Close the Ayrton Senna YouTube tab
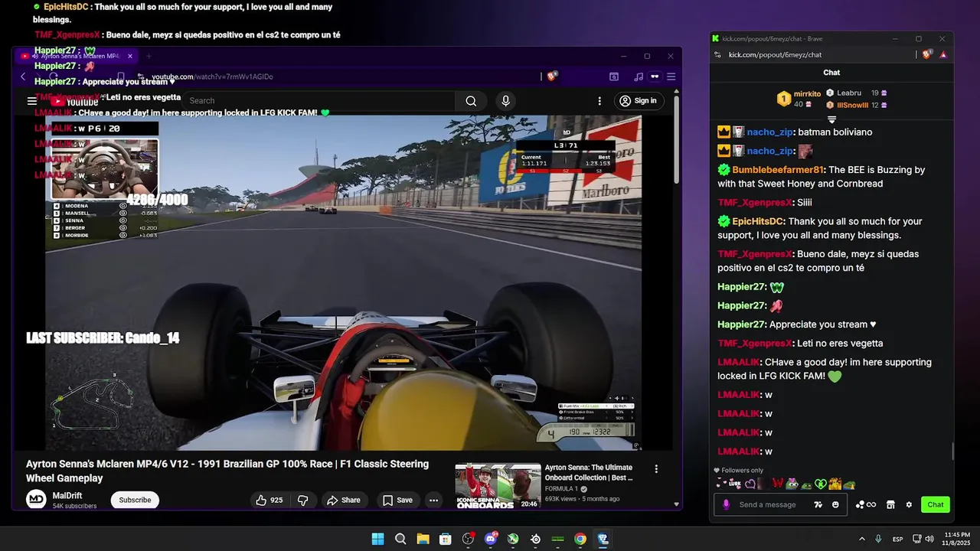Image resolution: width=980 pixels, height=551 pixels. pyautogui.click(x=130, y=56)
